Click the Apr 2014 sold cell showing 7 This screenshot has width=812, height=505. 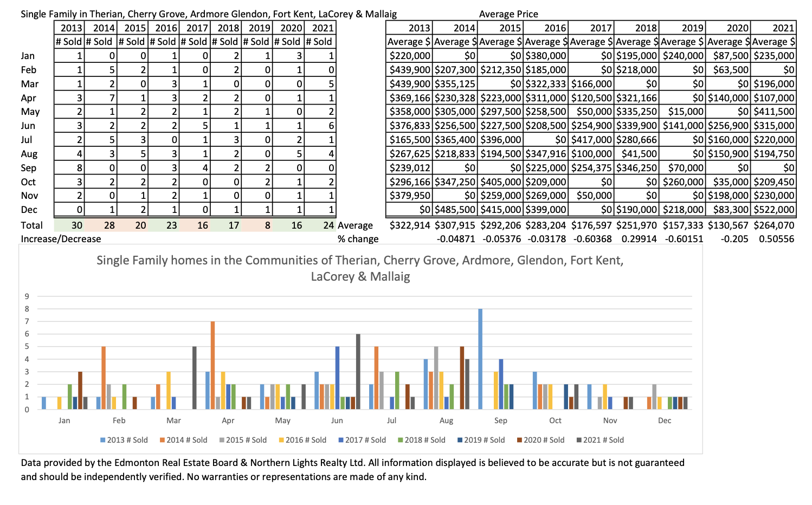click(x=101, y=98)
